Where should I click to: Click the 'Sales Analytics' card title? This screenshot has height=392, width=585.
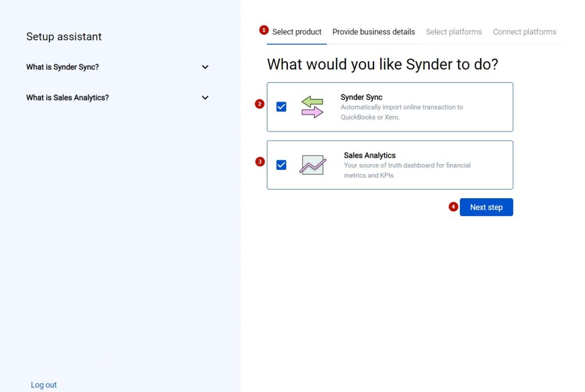[x=370, y=155]
